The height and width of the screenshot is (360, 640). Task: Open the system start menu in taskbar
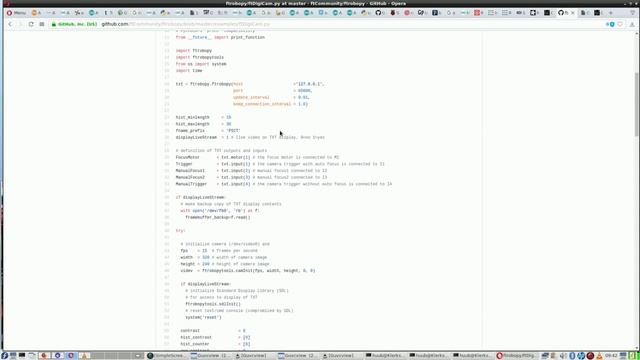4,356
